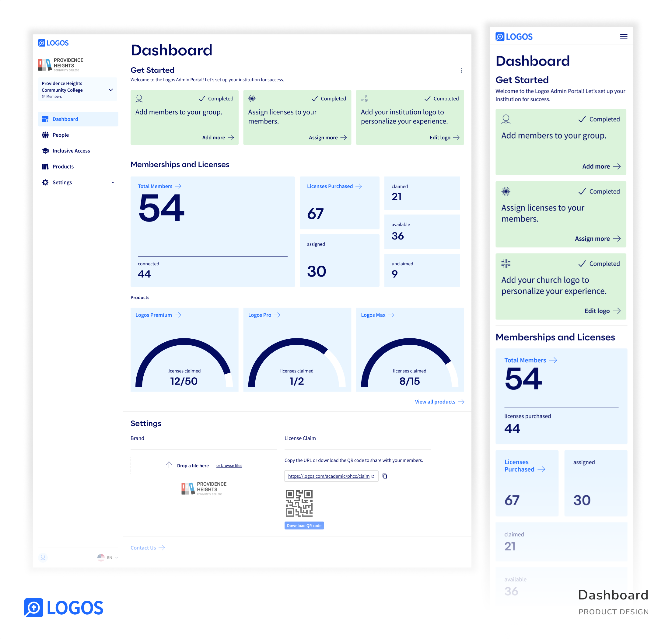Screen dimensions: 672x639
Task: Open Settings in the sidebar
Action: (78, 182)
